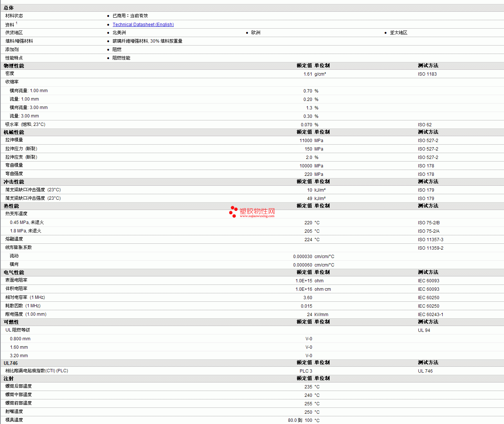
Task: Click the 冲击性能 section header
Action: (14, 182)
